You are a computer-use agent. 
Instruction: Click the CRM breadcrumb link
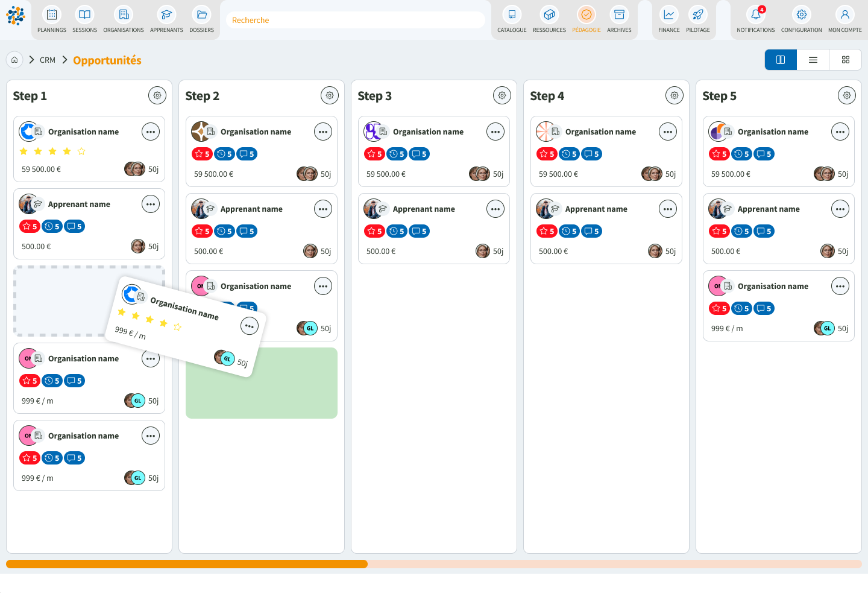[48, 60]
